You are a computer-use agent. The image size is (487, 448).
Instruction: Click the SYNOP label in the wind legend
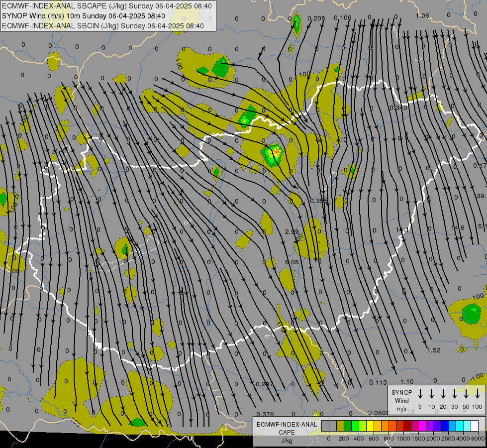coord(401,392)
